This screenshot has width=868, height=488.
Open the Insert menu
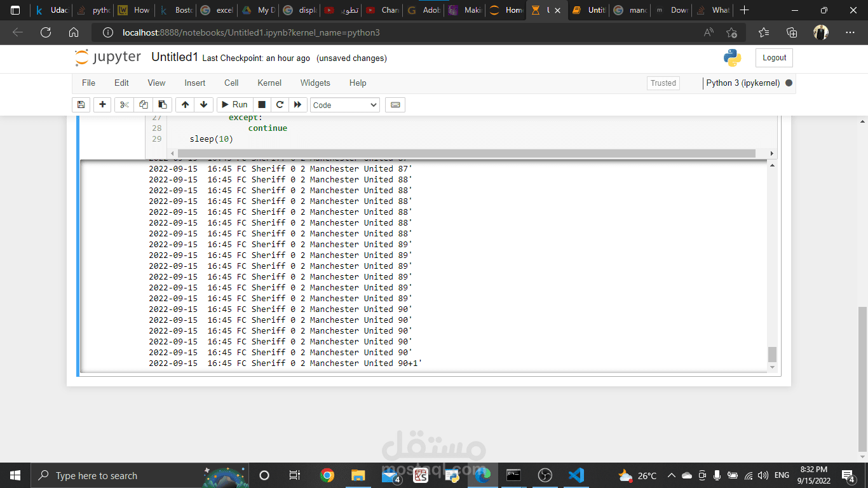pos(195,83)
